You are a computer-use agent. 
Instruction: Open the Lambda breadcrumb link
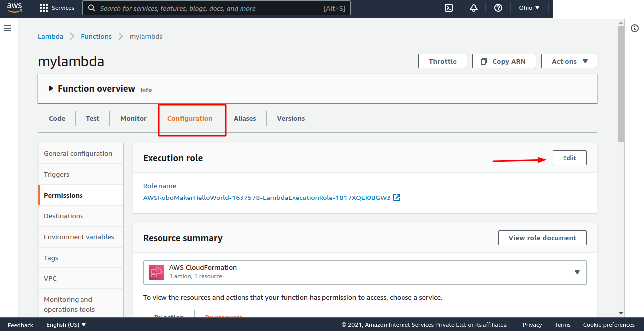50,36
